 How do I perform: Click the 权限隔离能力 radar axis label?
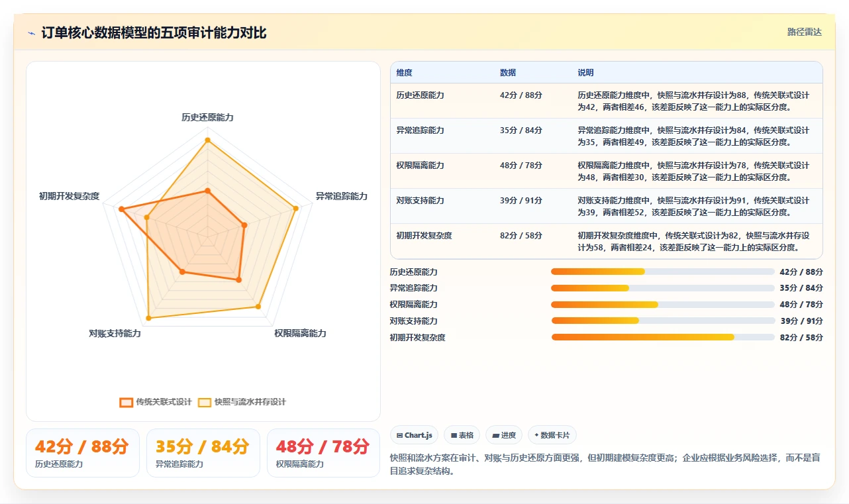tap(300, 333)
